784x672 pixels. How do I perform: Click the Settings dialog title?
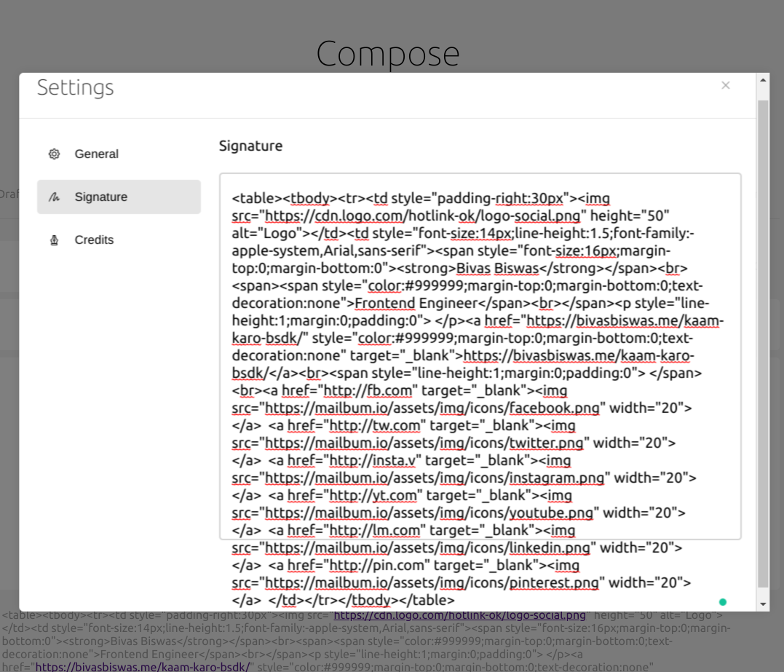(x=76, y=87)
